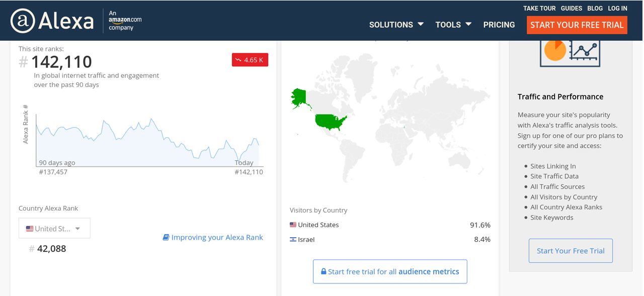Image resolution: width=644 pixels, height=296 pixels.
Task: Click the Alexa logo in header
Action: pyautogui.click(x=52, y=21)
